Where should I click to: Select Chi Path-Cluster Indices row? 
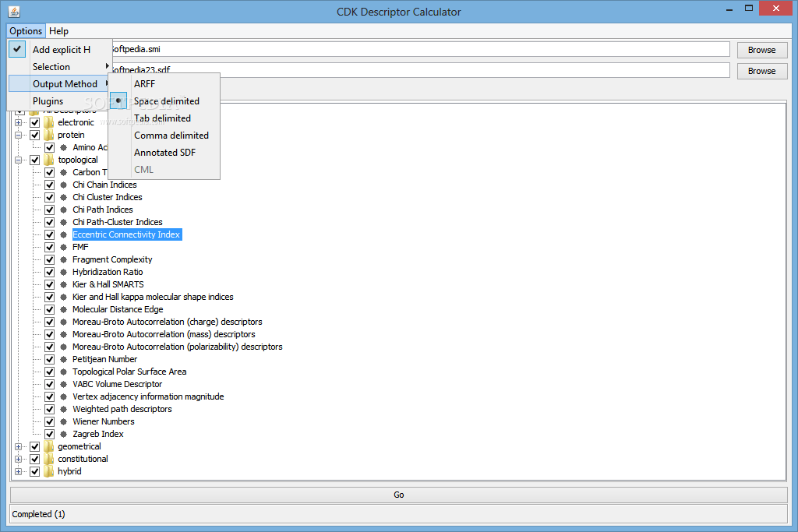click(x=118, y=222)
